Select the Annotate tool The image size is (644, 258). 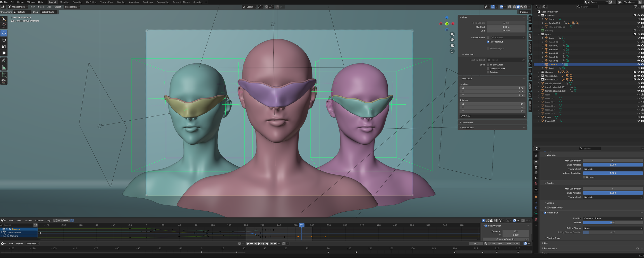(4, 60)
